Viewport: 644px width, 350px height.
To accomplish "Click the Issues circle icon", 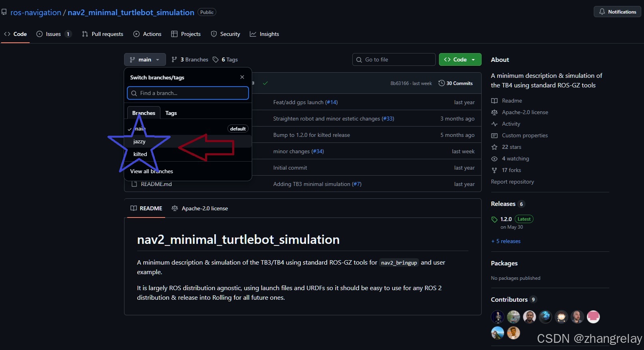I will pyautogui.click(x=40, y=34).
